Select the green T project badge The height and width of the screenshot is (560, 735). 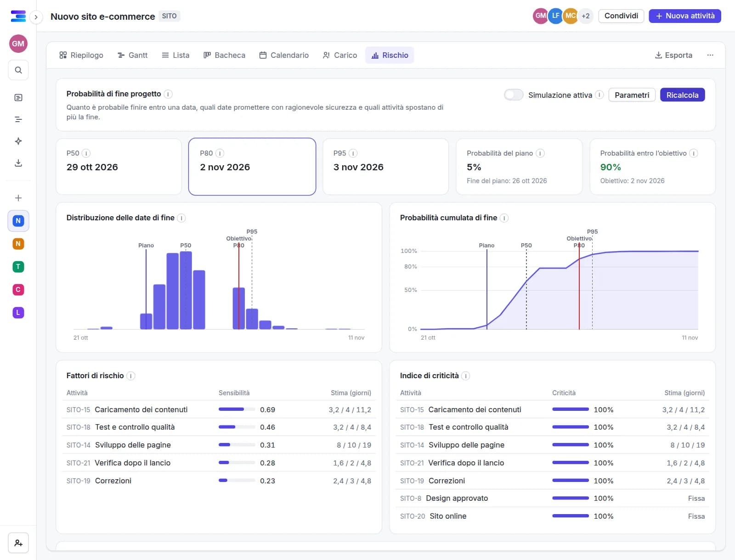pos(18,267)
